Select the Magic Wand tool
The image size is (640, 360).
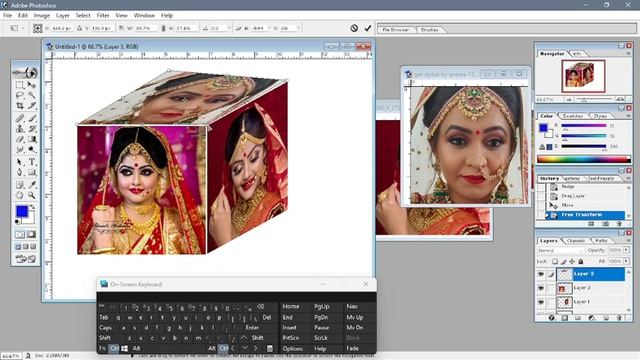(x=31, y=95)
